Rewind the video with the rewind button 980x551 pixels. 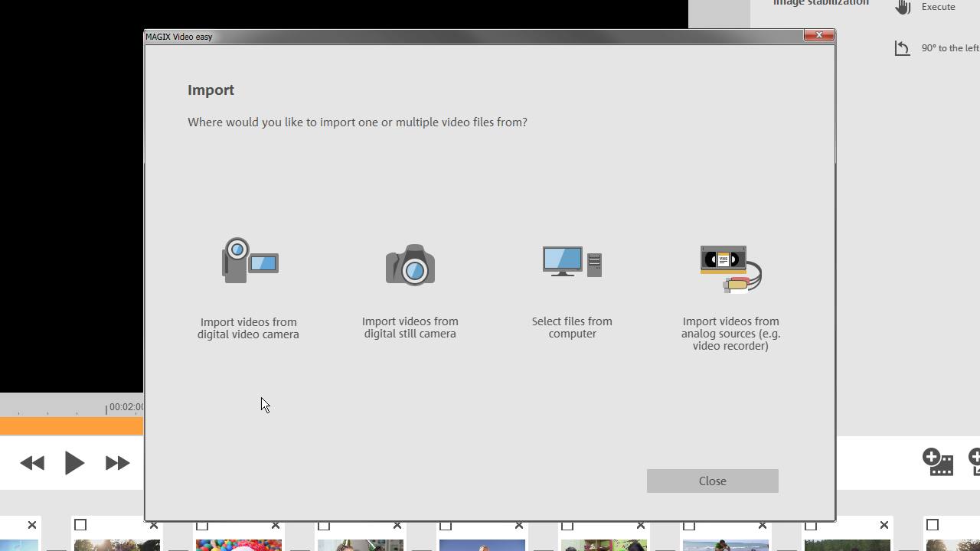pyautogui.click(x=32, y=463)
